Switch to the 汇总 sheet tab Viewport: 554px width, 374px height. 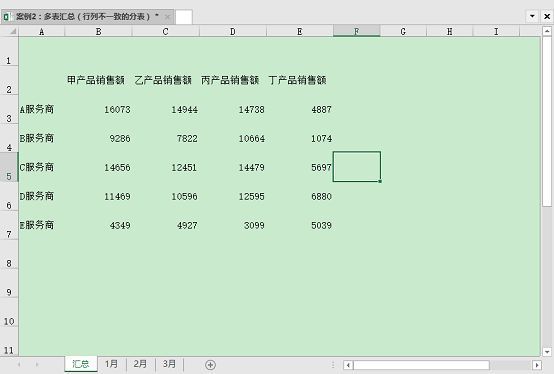click(x=81, y=364)
